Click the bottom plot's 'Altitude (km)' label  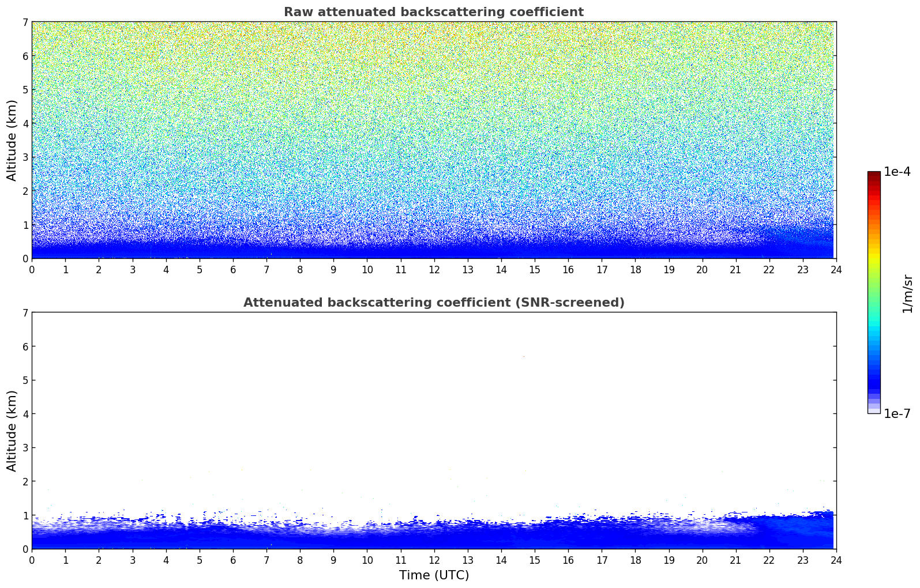(x=12, y=431)
